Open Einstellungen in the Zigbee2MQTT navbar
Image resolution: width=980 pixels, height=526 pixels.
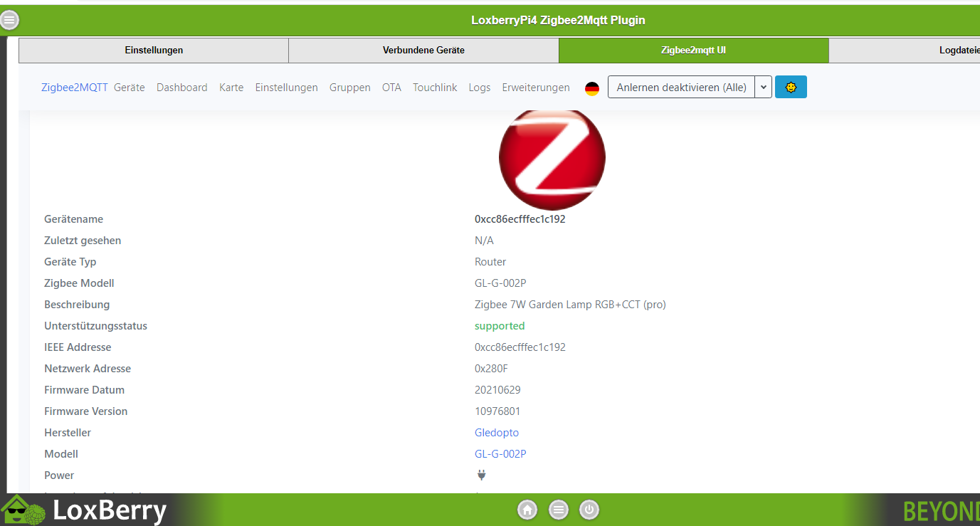click(x=287, y=88)
